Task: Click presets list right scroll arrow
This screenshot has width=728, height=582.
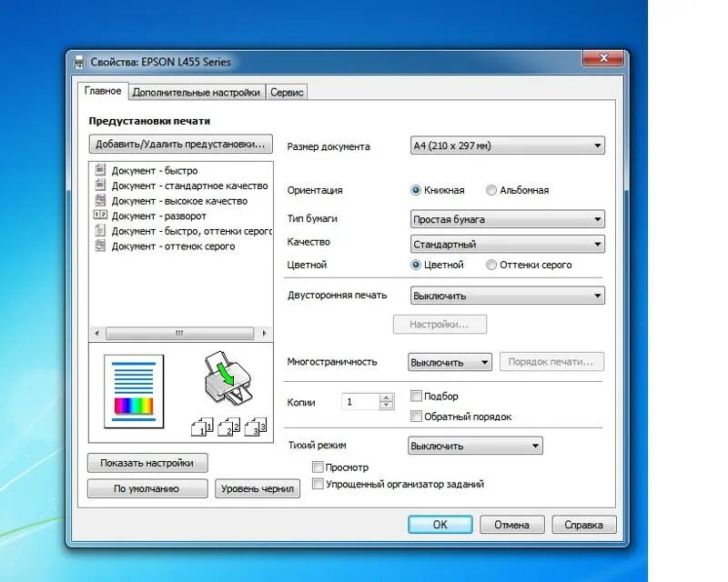Action: (x=264, y=333)
